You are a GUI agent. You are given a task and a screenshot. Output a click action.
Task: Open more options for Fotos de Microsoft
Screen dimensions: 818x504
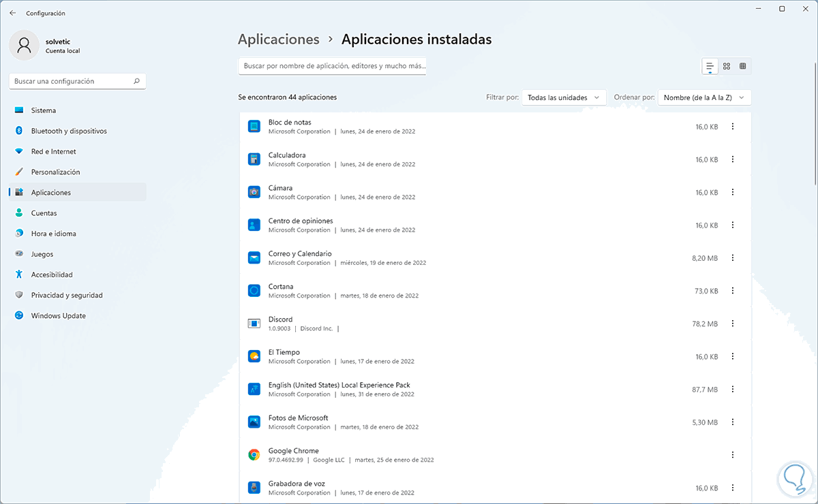pyautogui.click(x=733, y=422)
